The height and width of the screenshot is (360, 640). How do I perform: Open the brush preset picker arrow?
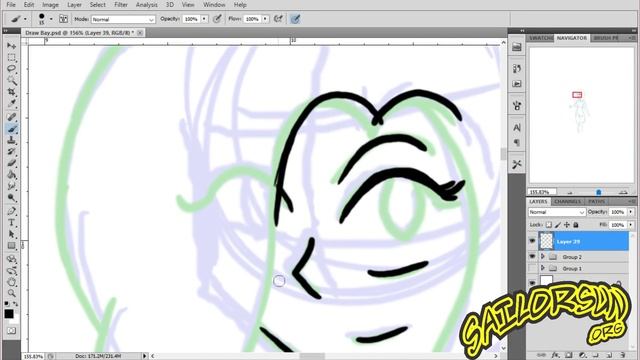(51, 19)
